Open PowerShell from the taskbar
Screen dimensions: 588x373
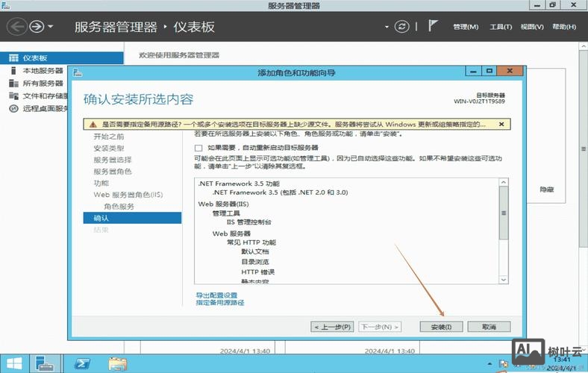[82, 363]
